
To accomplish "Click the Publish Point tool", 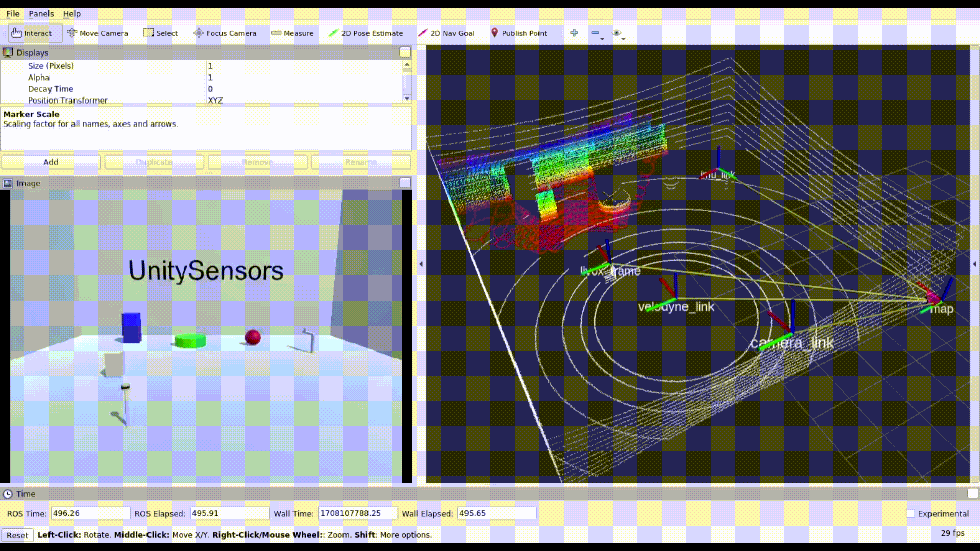I will coord(524,32).
